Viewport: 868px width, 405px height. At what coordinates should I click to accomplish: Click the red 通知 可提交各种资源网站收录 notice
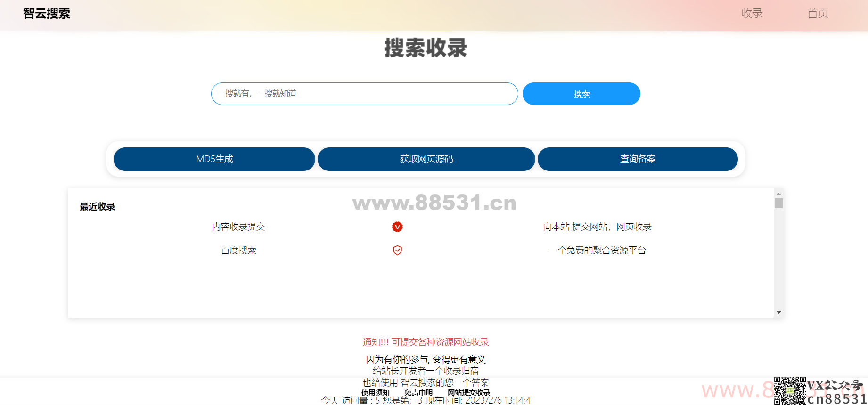tap(426, 342)
